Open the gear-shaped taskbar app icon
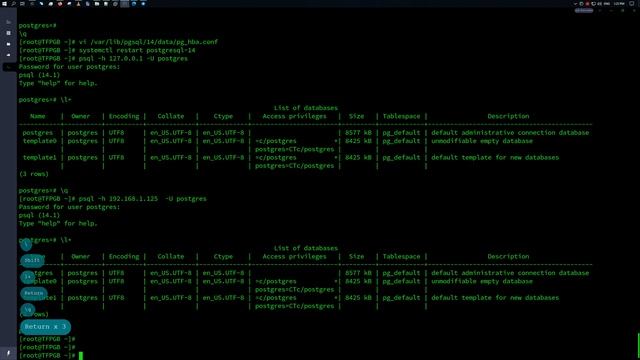The height and width of the screenshot is (360, 640). tap(115, 4)
